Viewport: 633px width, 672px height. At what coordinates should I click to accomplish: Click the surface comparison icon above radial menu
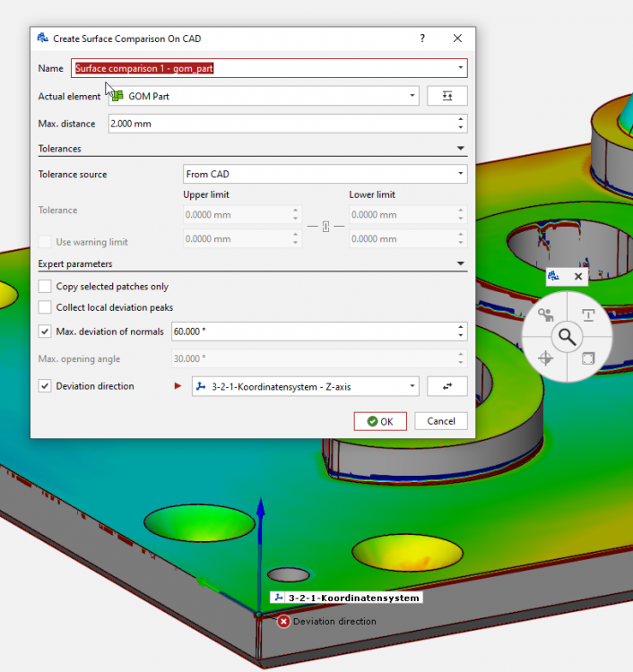(554, 276)
